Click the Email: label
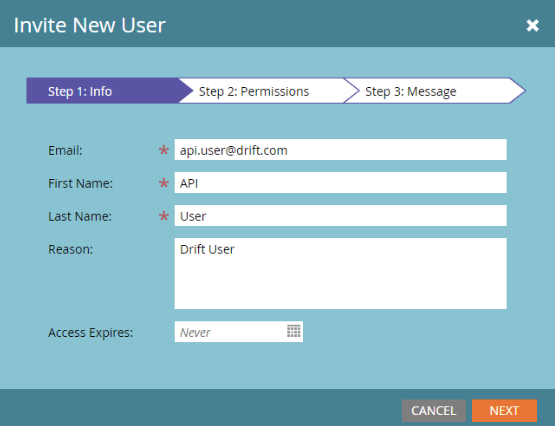555x426 pixels. point(65,151)
